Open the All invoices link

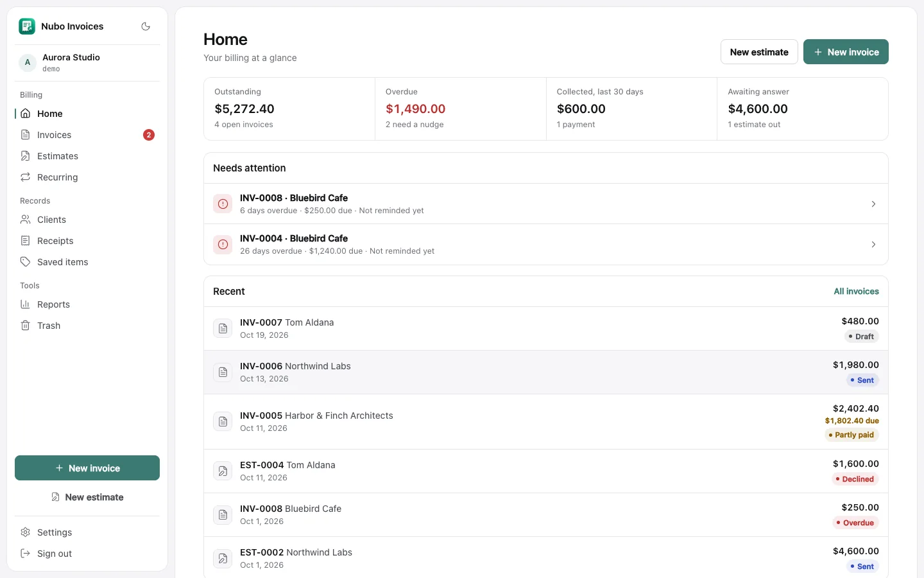point(856,292)
